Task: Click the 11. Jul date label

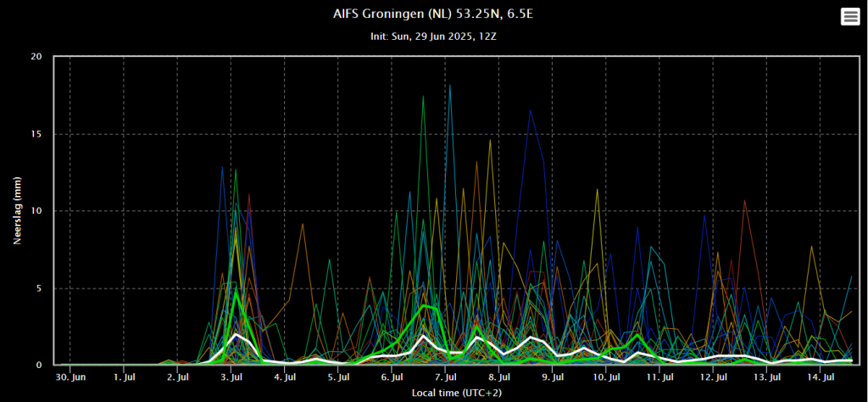Action: 661,377
